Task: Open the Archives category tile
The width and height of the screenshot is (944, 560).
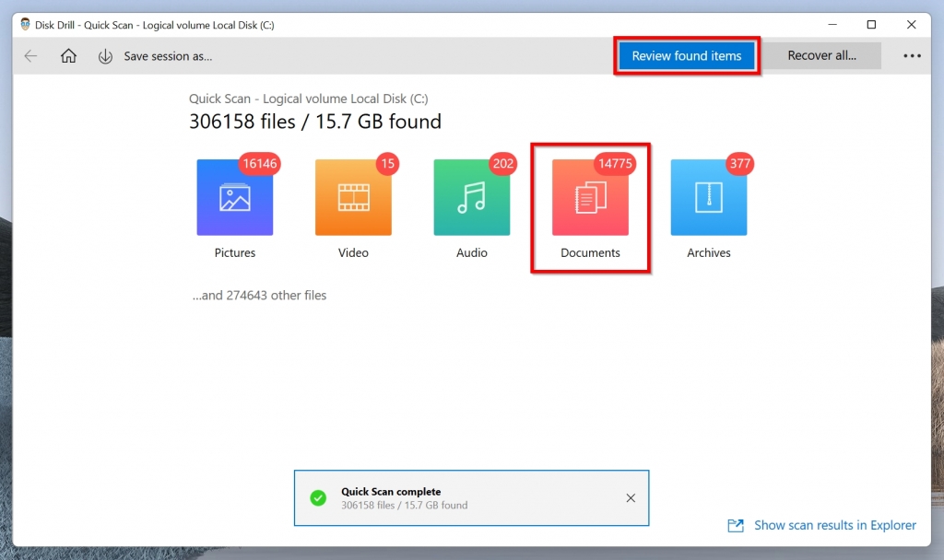Action: pos(709,197)
